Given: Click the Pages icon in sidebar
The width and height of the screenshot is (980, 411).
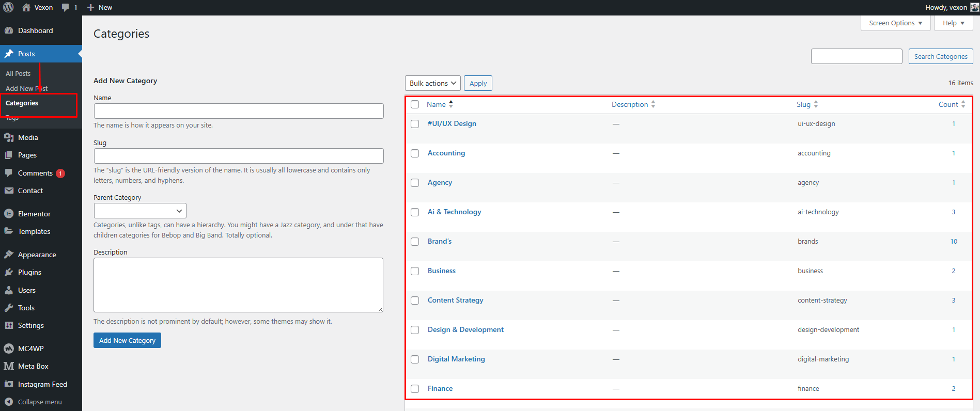Looking at the screenshot, I should 9,155.
